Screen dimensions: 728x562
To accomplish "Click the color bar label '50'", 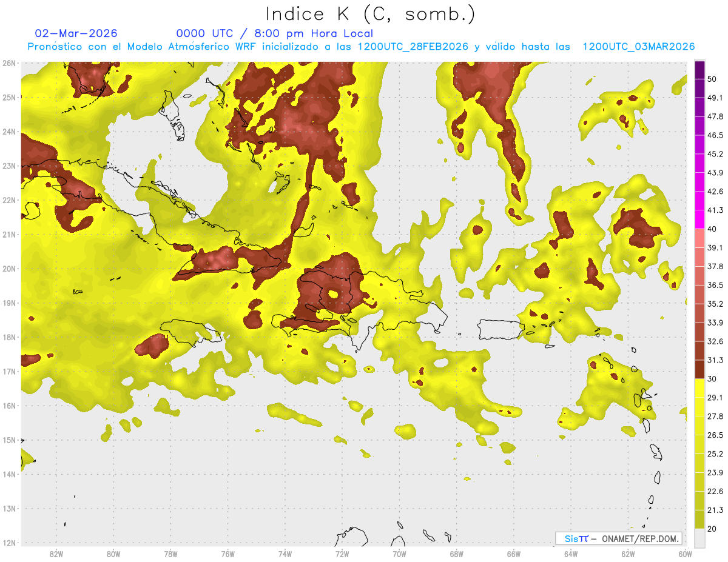I will 712,79.
